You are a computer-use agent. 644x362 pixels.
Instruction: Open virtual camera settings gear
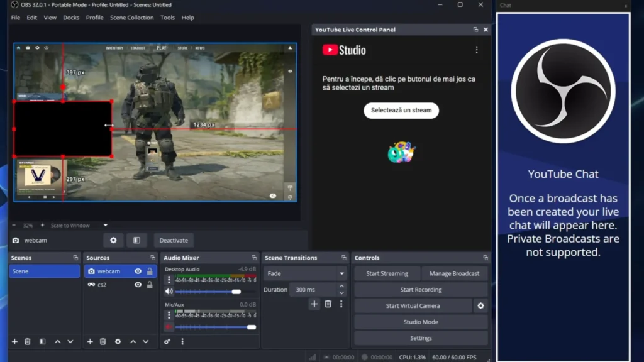tap(480, 306)
